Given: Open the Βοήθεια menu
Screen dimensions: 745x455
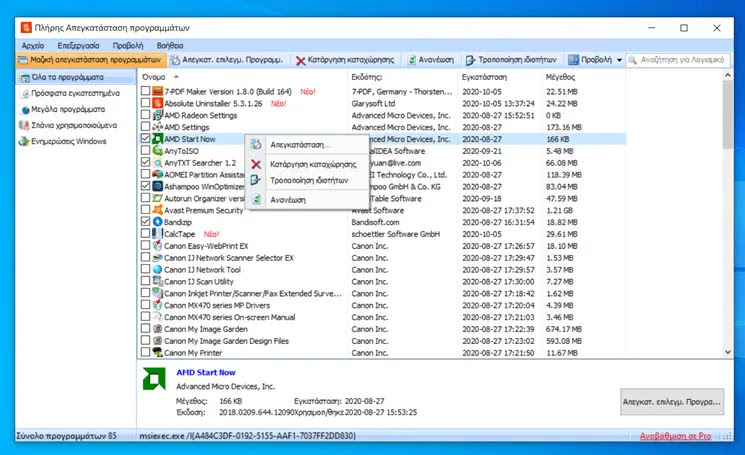Looking at the screenshot, I should click(x=170, y=46).
